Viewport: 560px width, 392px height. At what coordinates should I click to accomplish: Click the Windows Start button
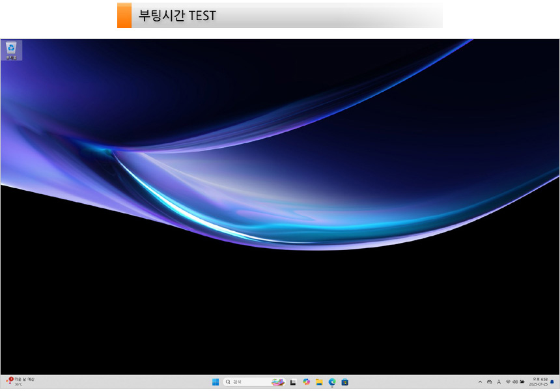click(x=215, y=382)
